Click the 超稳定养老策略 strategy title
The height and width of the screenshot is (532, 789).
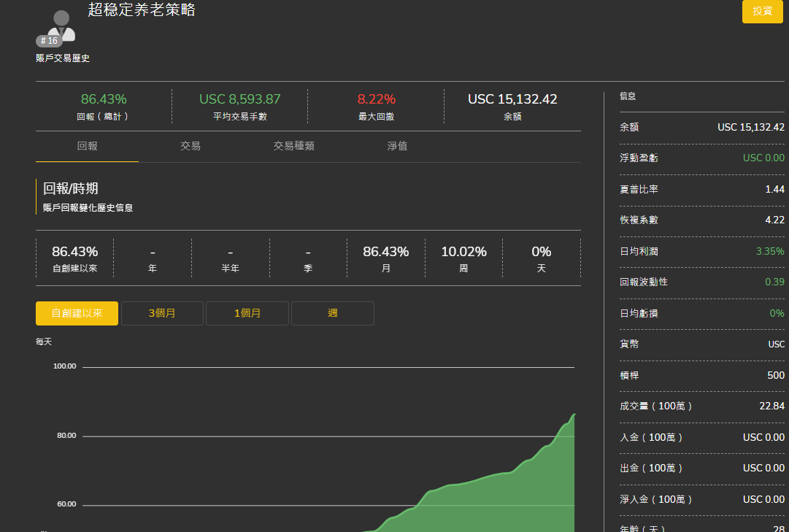(142, 9)
